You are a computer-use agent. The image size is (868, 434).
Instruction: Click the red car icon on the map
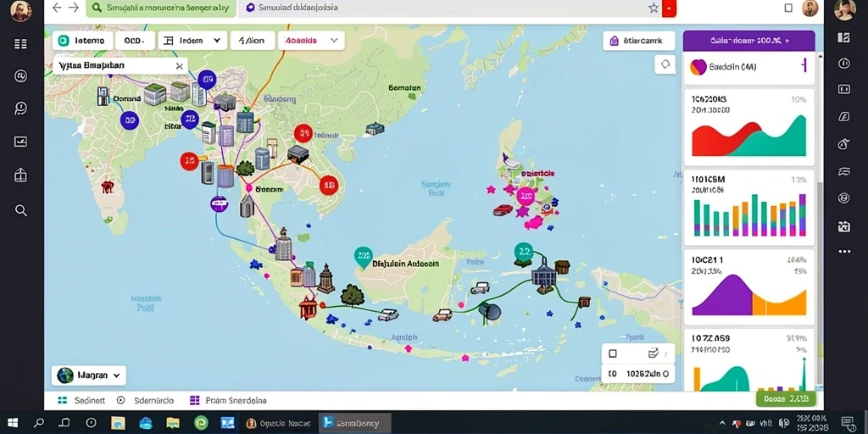[x=504, y=210]
